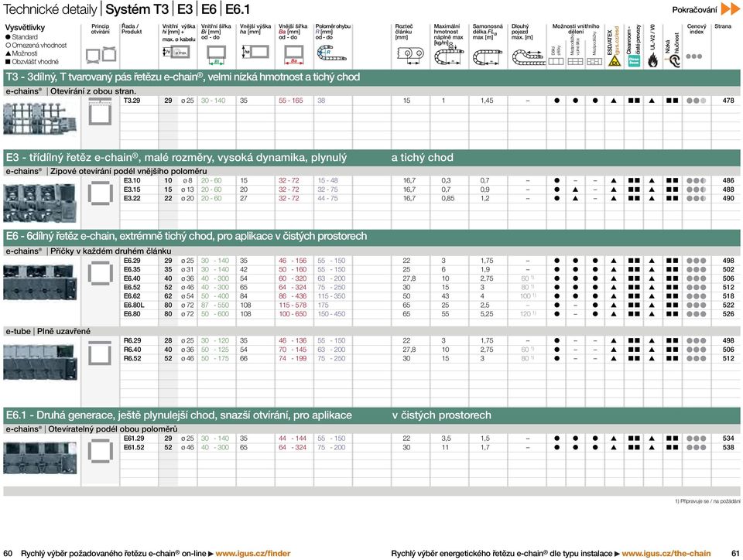Select the E6.62 product name
This screenshot has width=743, height=560.
click(x=132, y=296)
